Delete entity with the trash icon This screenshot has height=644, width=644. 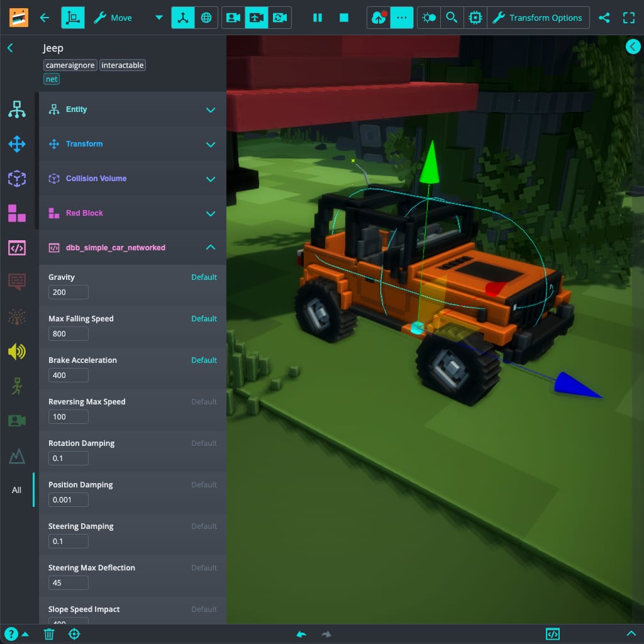[49, 634]
